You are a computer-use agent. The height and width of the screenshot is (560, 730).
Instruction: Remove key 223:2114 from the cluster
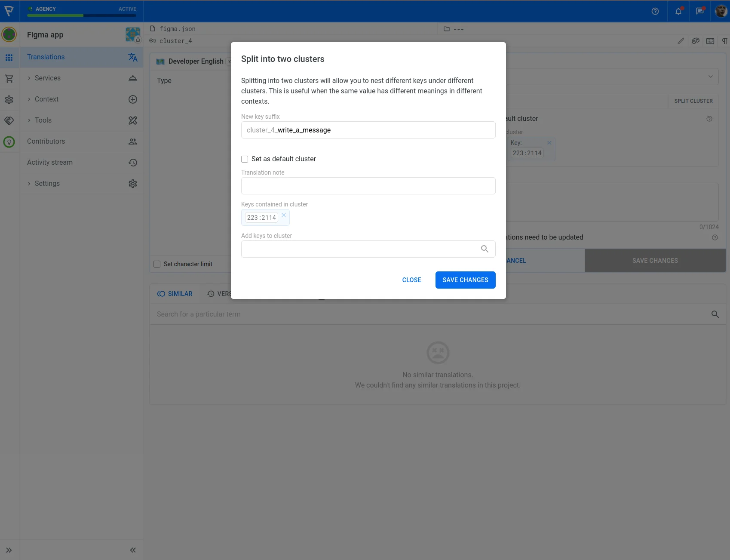pyautogui.click(x=284, y=215)
